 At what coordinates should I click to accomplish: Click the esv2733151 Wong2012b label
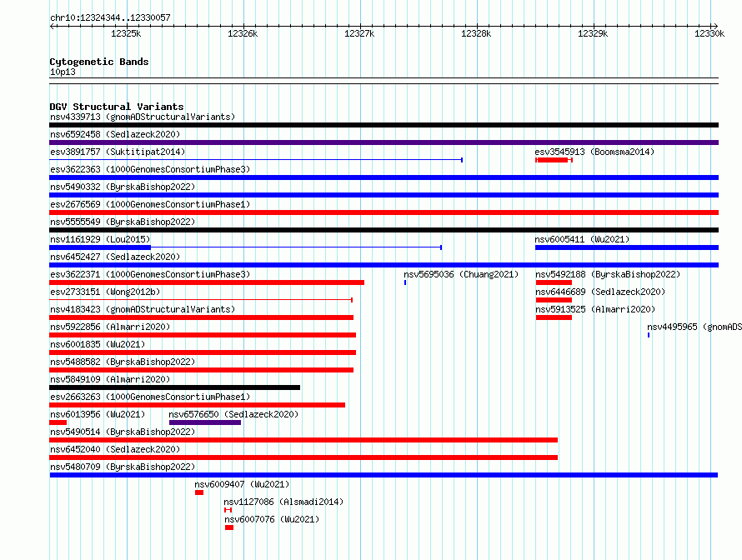coord(105,292)
